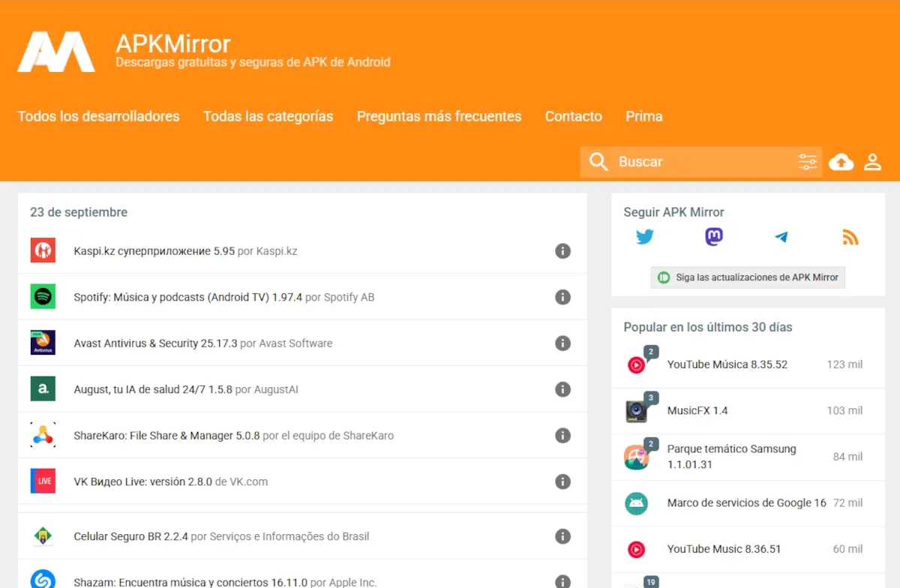
Task: Follow APK Mirror on Twitter
Action: pos(645,238)
